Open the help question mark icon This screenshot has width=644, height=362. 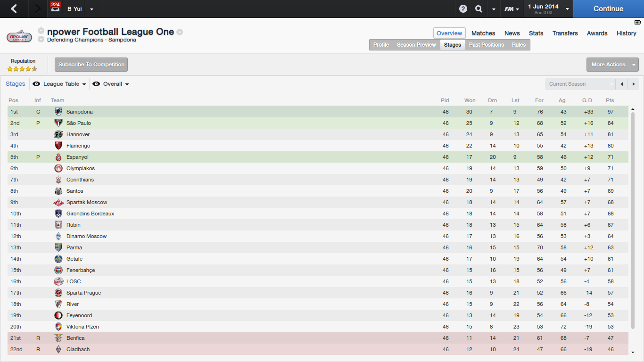[463, 9]
